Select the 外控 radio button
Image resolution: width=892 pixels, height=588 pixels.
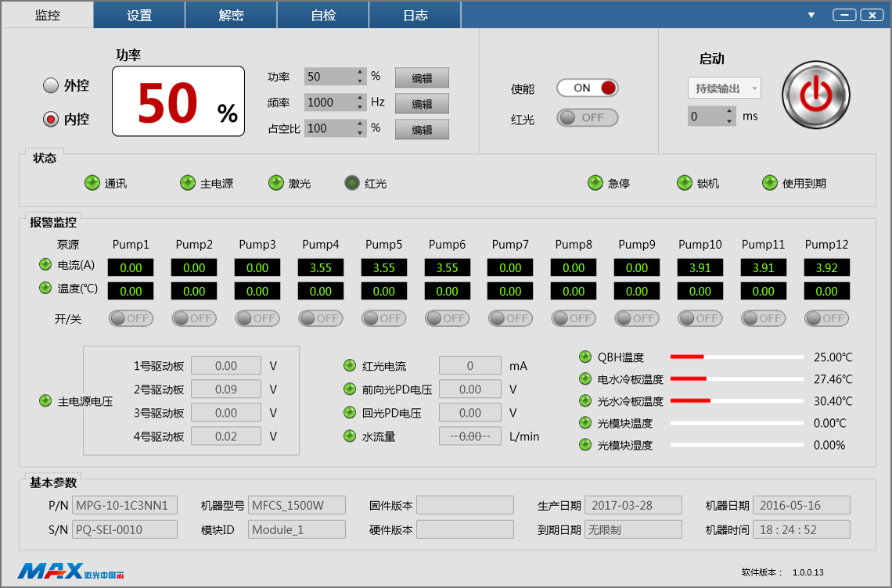pos(51,85)
